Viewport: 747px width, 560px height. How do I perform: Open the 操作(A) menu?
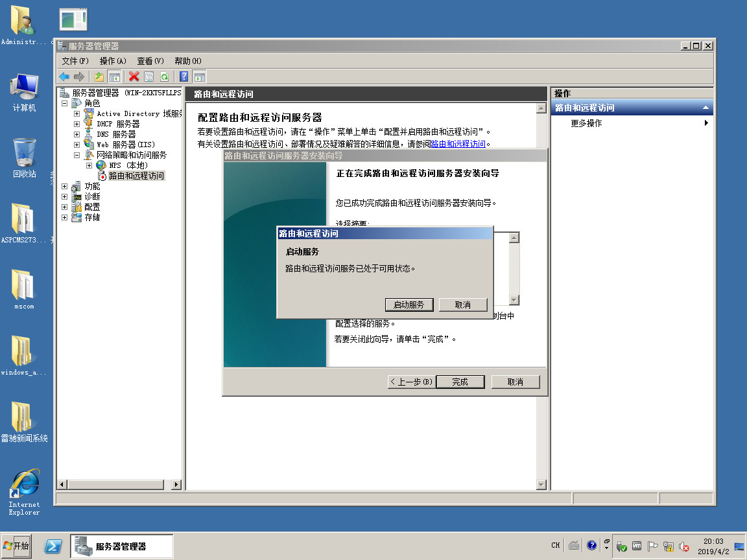coord(112,61)
